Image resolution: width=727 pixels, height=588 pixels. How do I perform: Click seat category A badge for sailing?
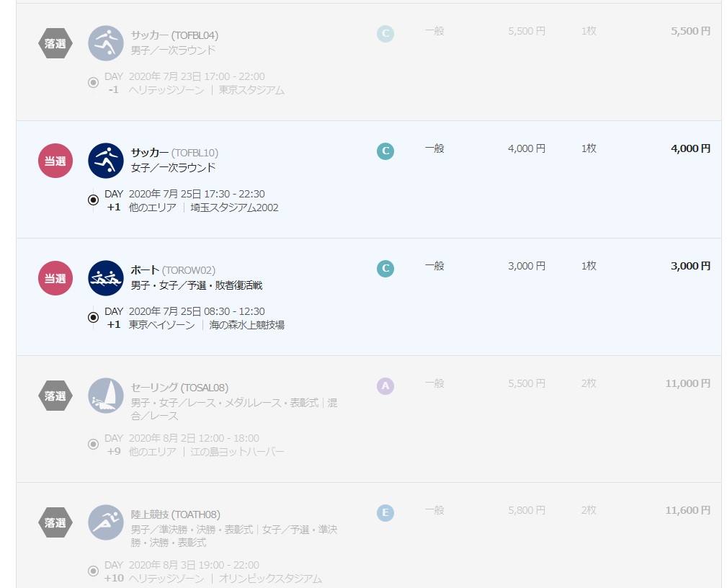tap(385, 386)
